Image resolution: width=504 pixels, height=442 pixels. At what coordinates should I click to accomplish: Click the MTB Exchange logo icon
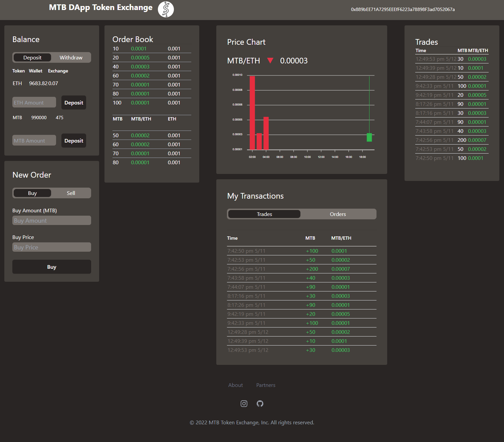pos(166,9)
